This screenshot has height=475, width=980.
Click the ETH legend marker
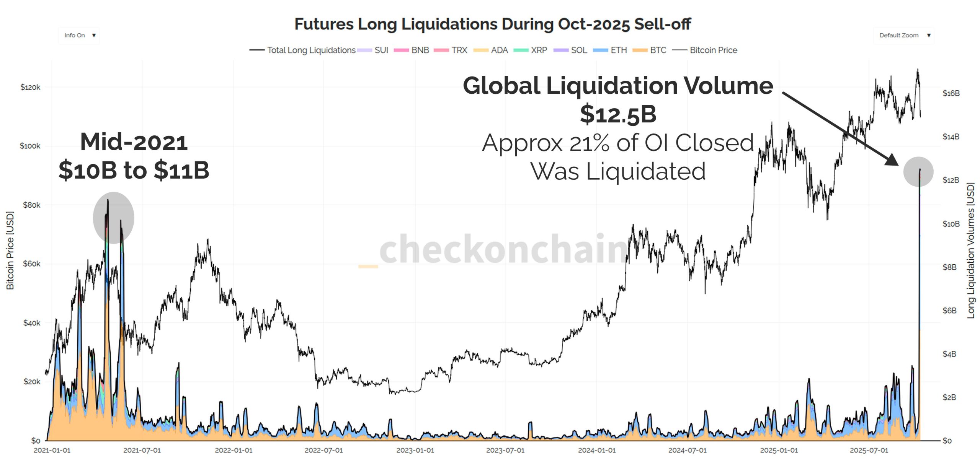(x=600, y=50)
